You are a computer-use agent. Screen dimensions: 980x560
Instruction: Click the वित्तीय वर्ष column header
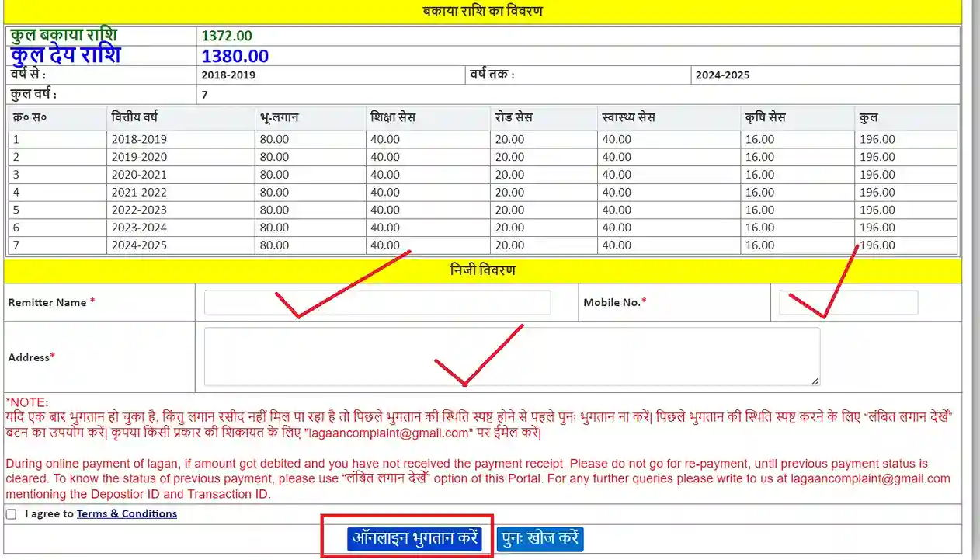(x=135, y=117)
